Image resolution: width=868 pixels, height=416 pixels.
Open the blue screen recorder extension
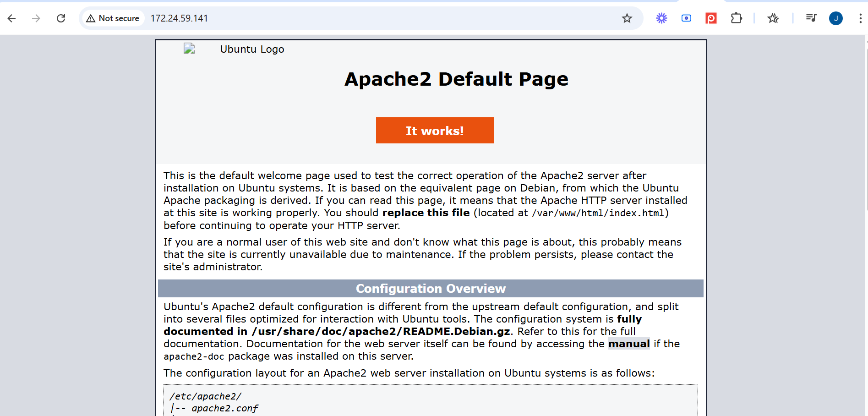point(686,18)
